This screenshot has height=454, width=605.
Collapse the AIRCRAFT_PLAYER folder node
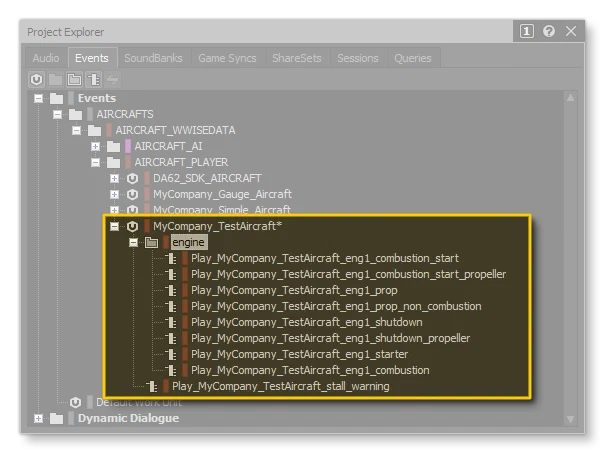tap(95, 163)
